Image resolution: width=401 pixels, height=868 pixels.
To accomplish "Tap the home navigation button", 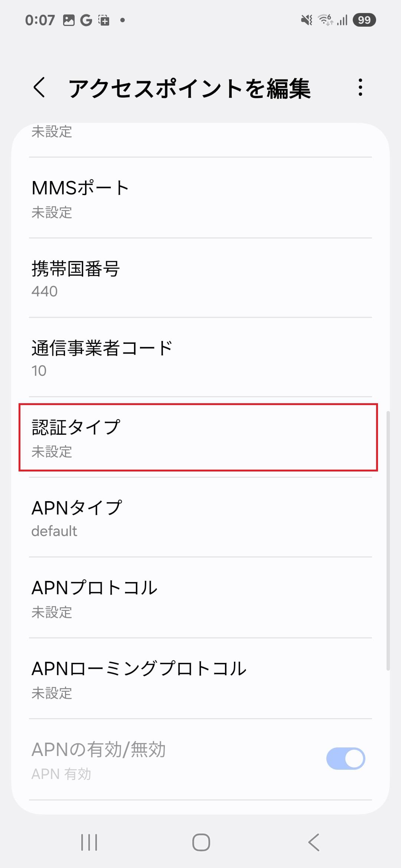I will click(200, 841).
